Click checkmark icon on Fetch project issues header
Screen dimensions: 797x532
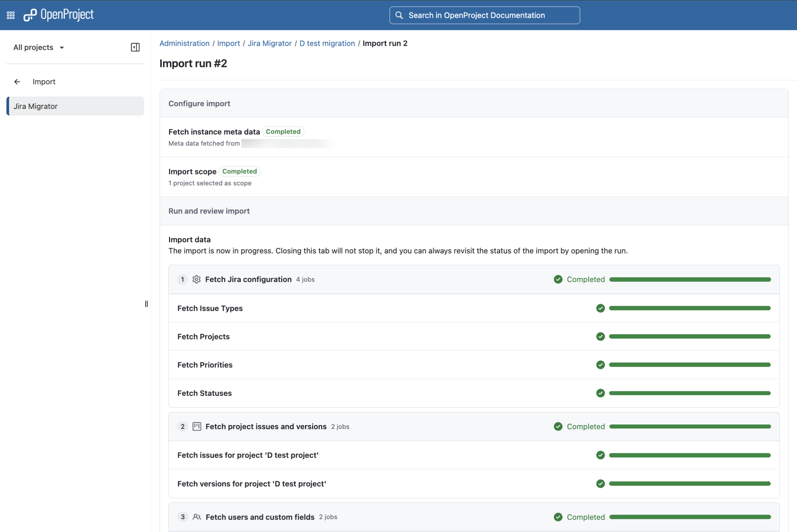pos(558,426)
